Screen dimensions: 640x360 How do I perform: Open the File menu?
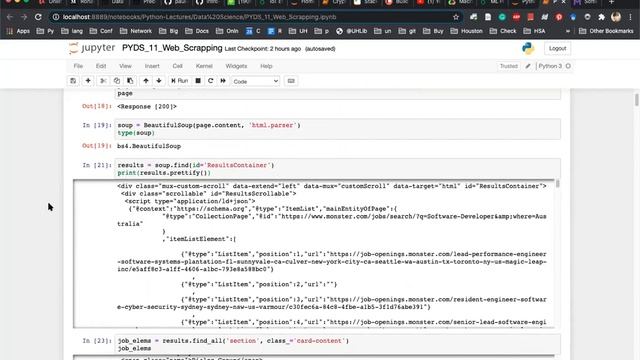coord(78,66)
